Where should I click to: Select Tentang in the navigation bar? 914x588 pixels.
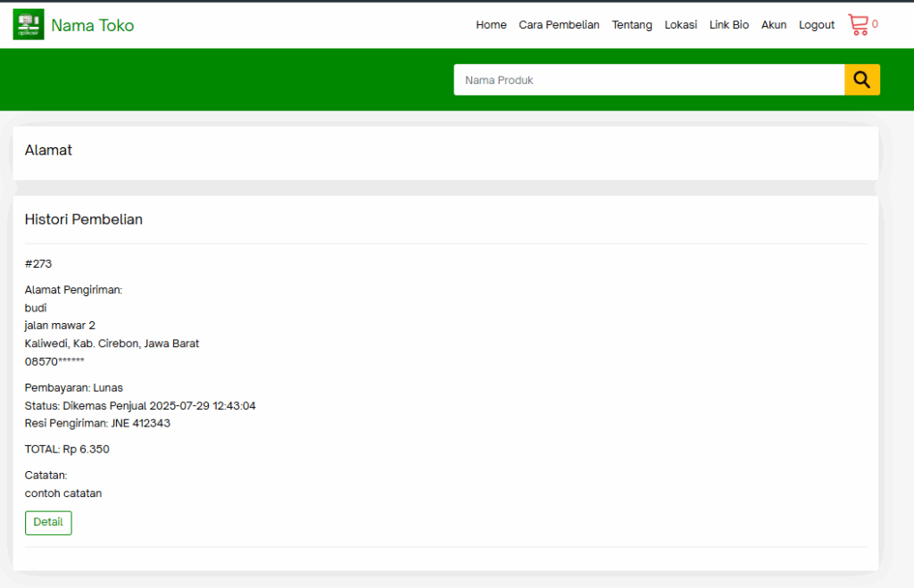(632, 25)
